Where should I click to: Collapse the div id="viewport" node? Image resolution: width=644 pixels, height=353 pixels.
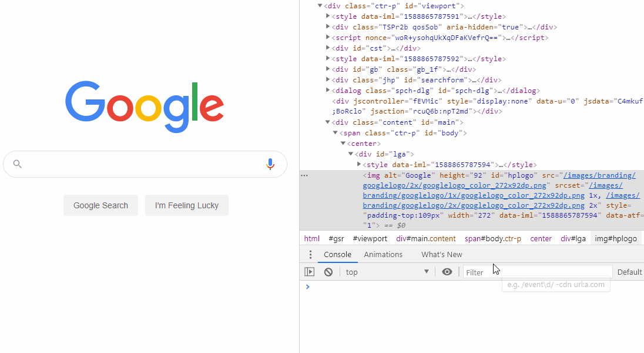pyautogui.click(x=320, y=6)
